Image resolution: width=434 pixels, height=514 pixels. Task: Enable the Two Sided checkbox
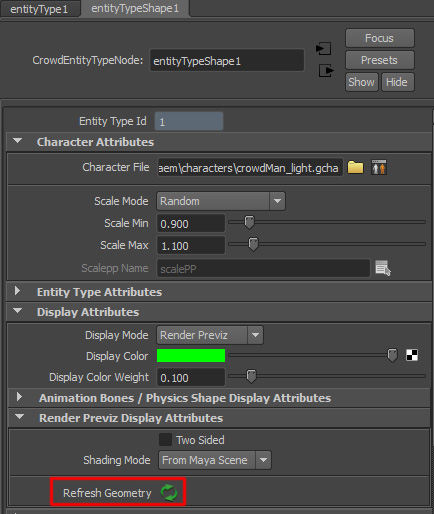click(x=165, y=440)
